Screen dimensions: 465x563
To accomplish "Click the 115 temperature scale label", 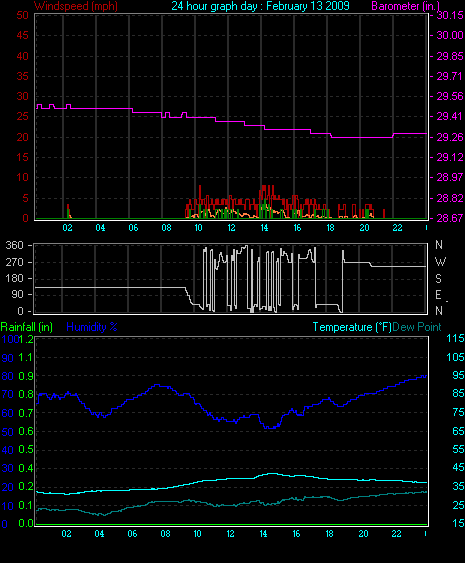I will [455, 338].
